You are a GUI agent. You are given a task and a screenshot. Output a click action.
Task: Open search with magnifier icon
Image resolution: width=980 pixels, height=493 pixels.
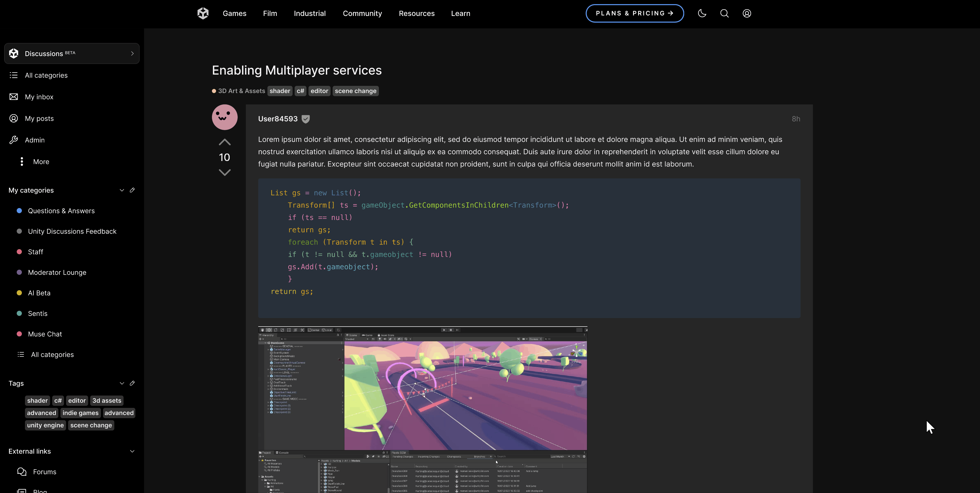[724, 13]
